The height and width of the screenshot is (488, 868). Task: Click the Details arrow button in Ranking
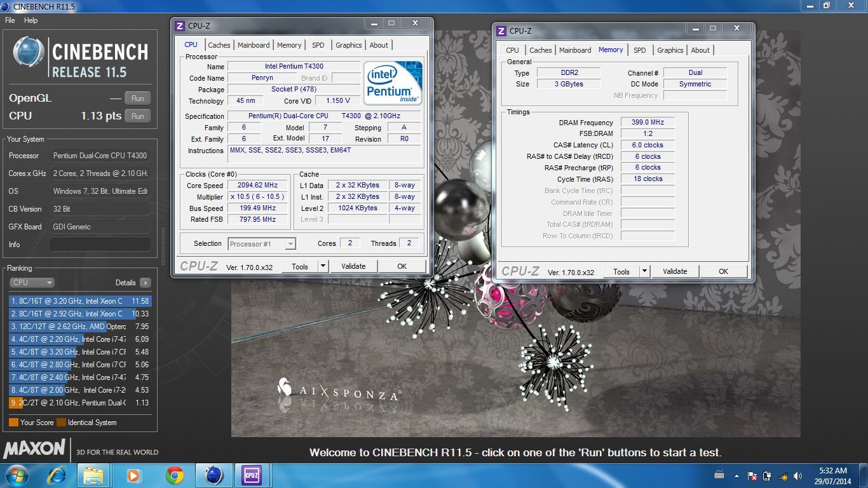145,283
